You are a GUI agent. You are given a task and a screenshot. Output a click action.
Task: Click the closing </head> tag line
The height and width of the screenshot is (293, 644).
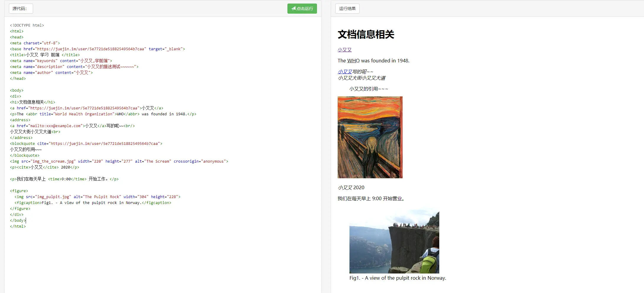coord(18,78)
